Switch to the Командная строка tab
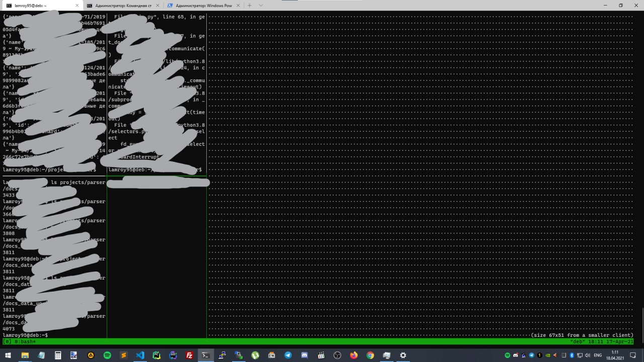644x362 pixels. tap(122, 5)
